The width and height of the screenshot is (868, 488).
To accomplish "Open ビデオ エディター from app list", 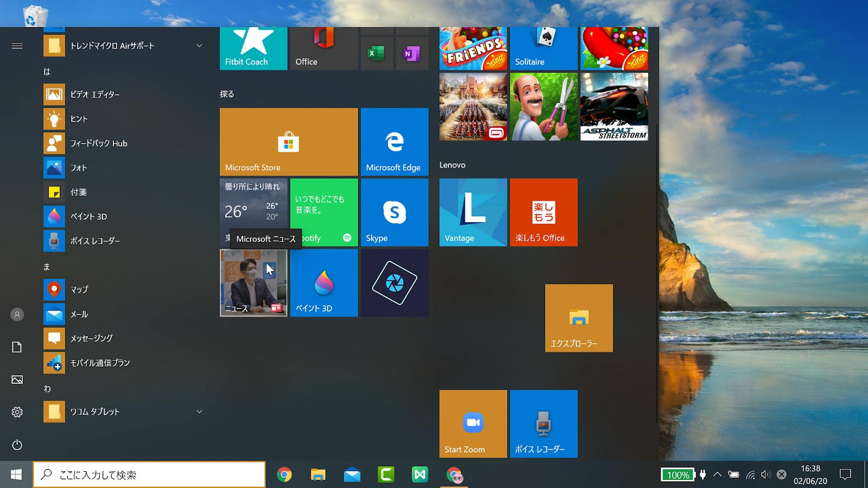I will 125,95.
